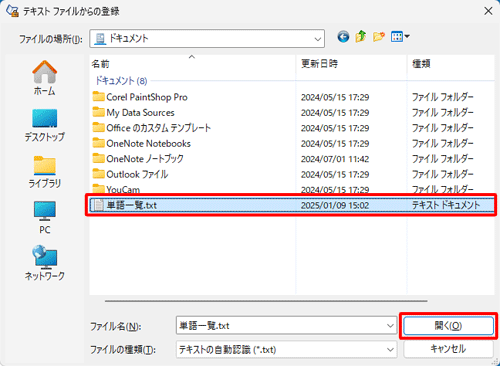This screenshot has width=500, height=366.
Task: Open PC in the places sidebar
Action: (x=44, y=218)
